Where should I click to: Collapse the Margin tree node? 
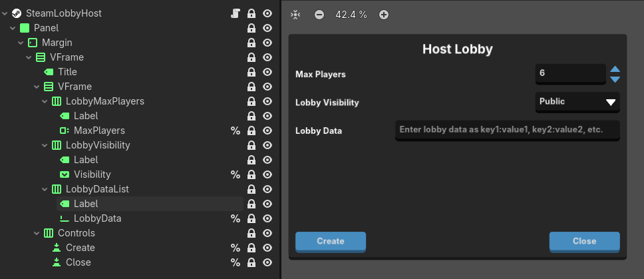[x=21, y=43]
